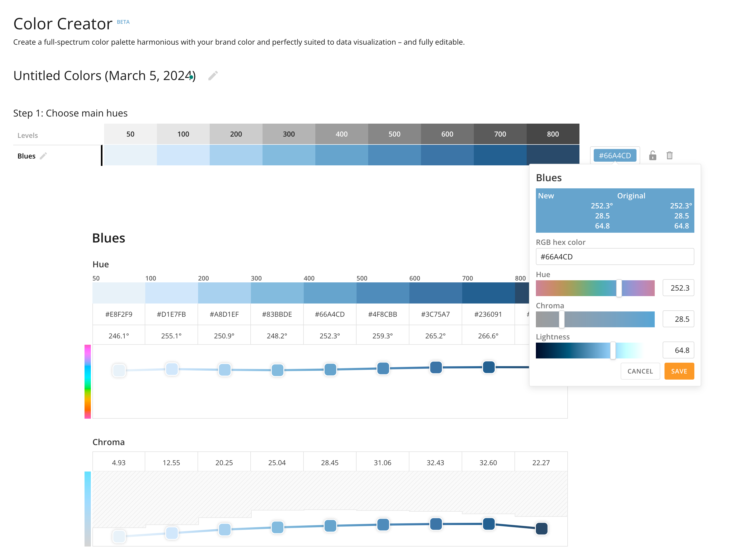This screenshot has width=730, height=560.
Task: Select the level 50 swatch in Blues row
Action: pyautogui.click(x=130, y=155)
